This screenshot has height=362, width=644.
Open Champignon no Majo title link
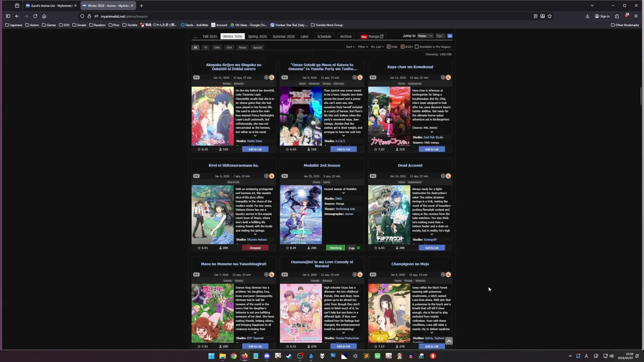tap(410, 264)
